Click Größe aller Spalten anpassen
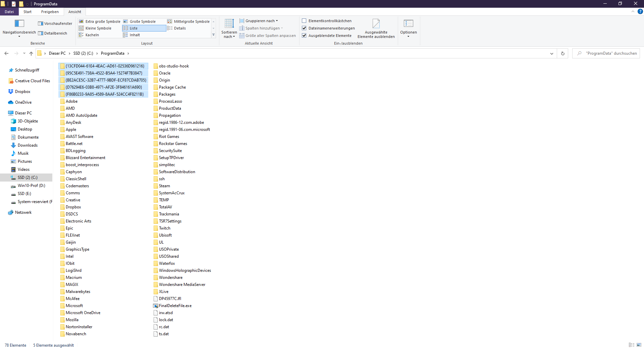Viewport: 644px width, 349px height. tap(267, 36)
